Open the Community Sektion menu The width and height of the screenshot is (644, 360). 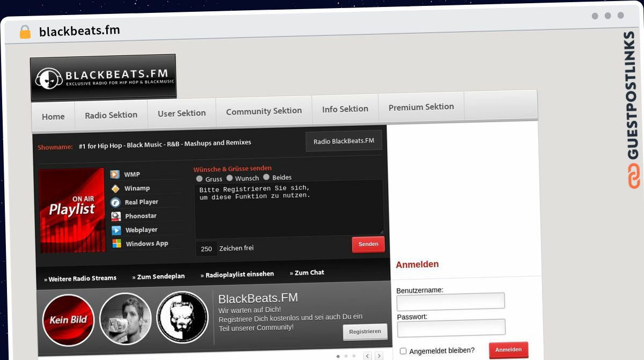click(264, 111)
